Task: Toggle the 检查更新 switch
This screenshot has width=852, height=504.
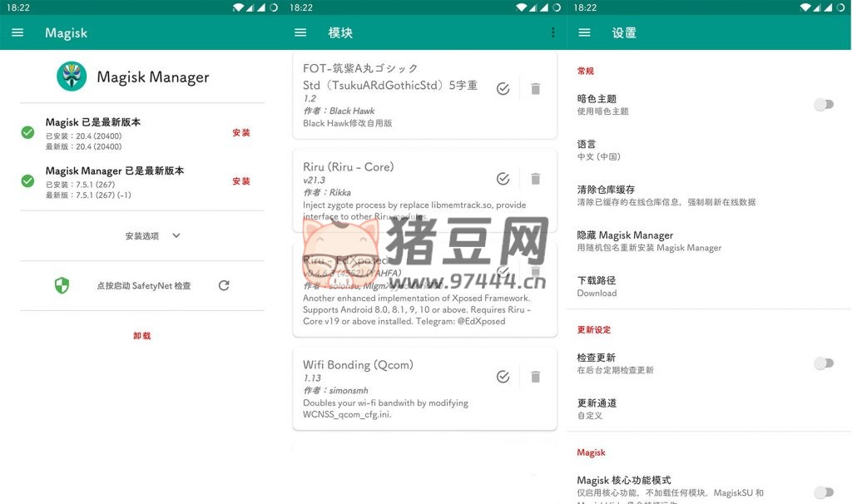Action: (823, 363)
